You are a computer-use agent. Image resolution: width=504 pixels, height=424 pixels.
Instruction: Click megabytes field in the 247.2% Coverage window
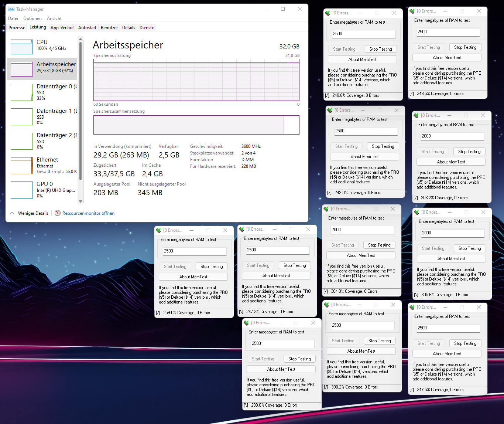pyautogui.click(x=277, y=250)
